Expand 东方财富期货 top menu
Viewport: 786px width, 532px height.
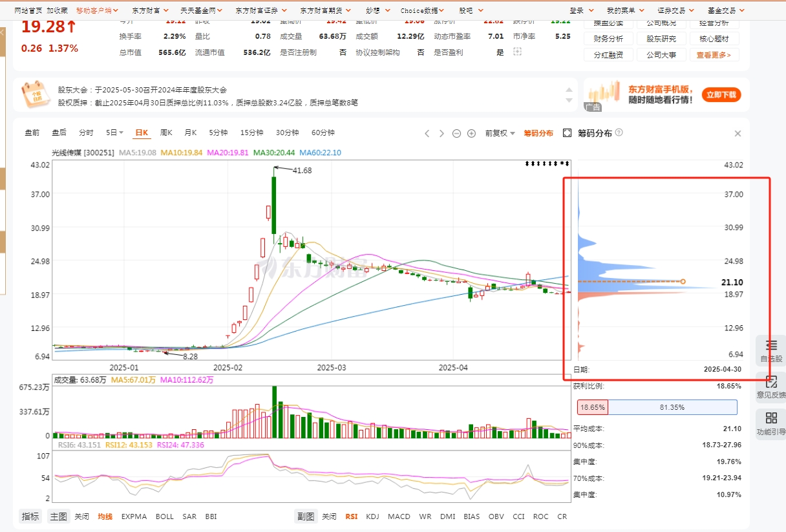click(326, 10)
